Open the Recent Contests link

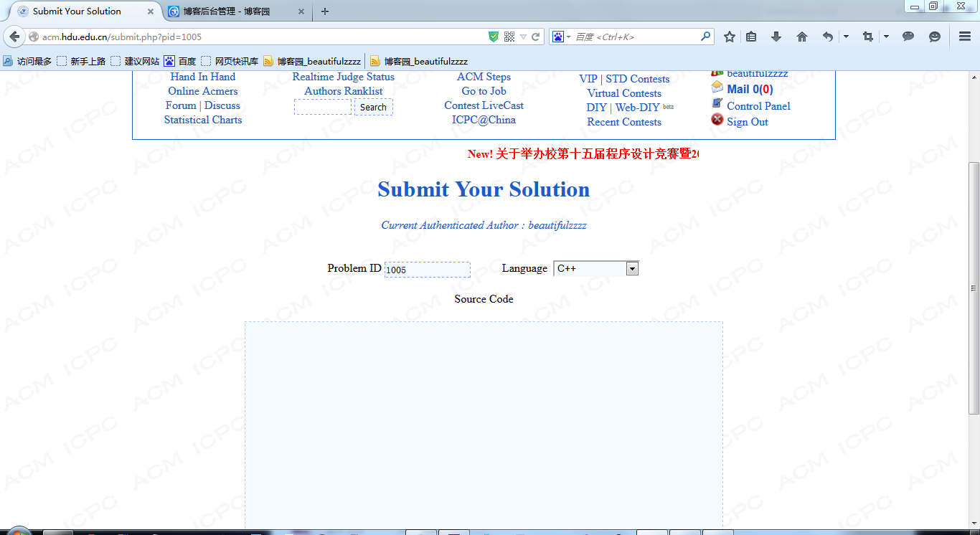624,122
